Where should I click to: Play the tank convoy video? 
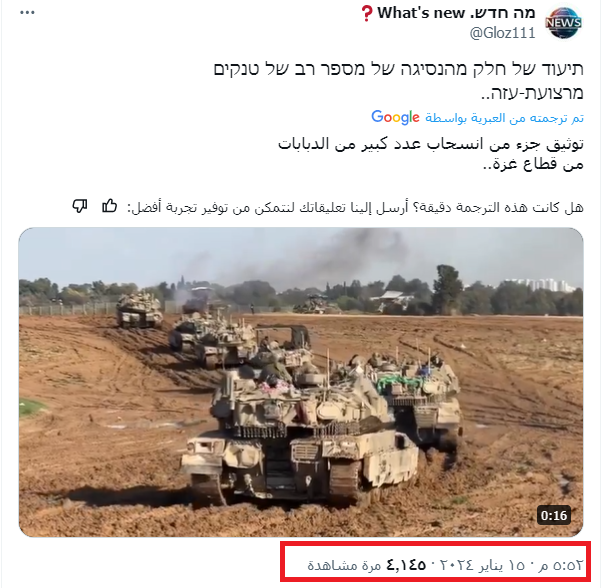301,382
